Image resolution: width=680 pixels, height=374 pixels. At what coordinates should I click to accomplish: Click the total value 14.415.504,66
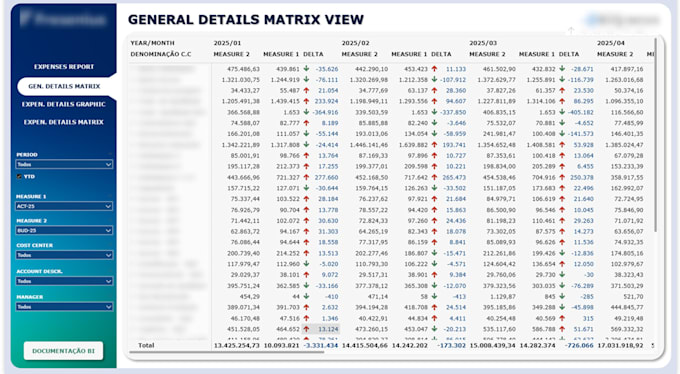365,345
